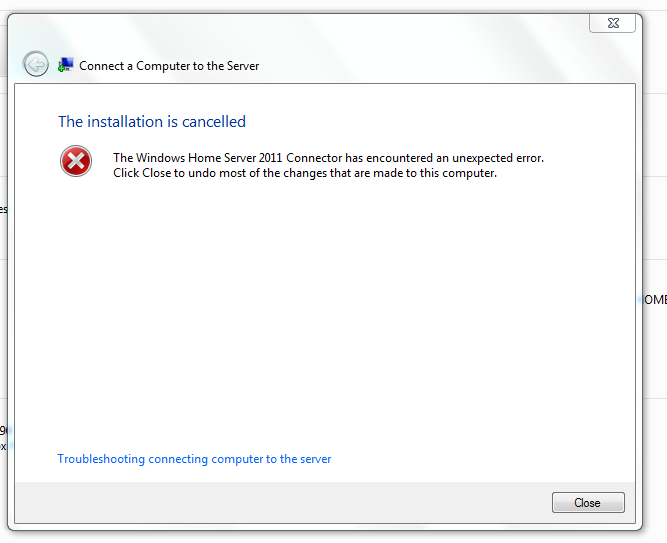
Task: Click the glass title bar area above the wizard title
Action: (298, 32)
